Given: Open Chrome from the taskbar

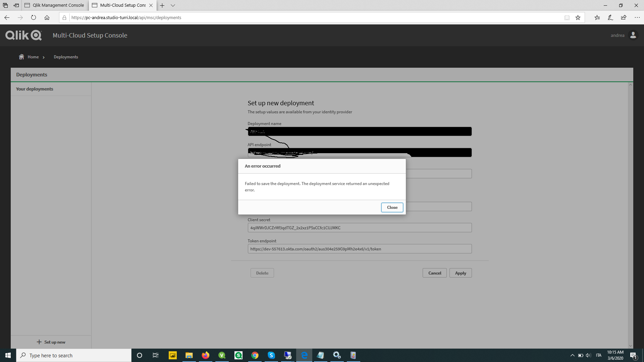Looking at the screenshot, I should click(x=255, y=355).
